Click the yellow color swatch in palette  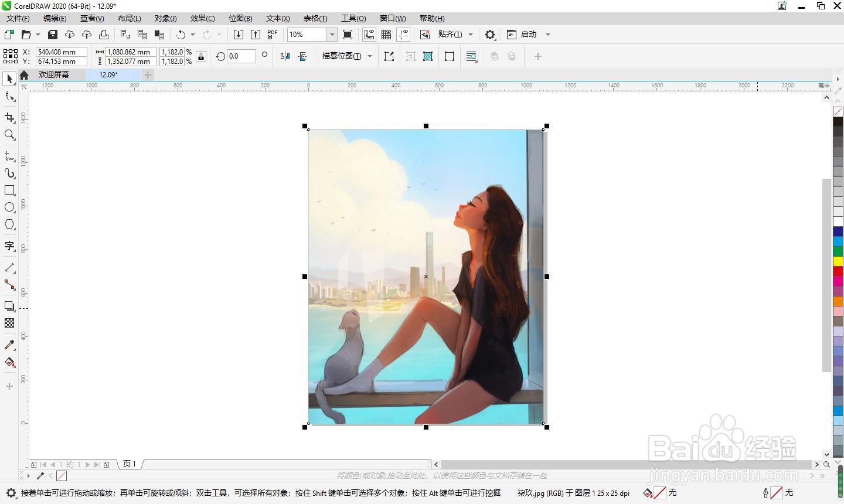click(838, 261)
